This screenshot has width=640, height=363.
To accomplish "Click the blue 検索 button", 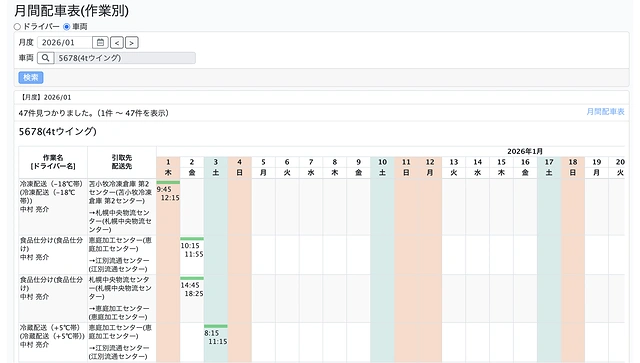I will click(31, 78).
